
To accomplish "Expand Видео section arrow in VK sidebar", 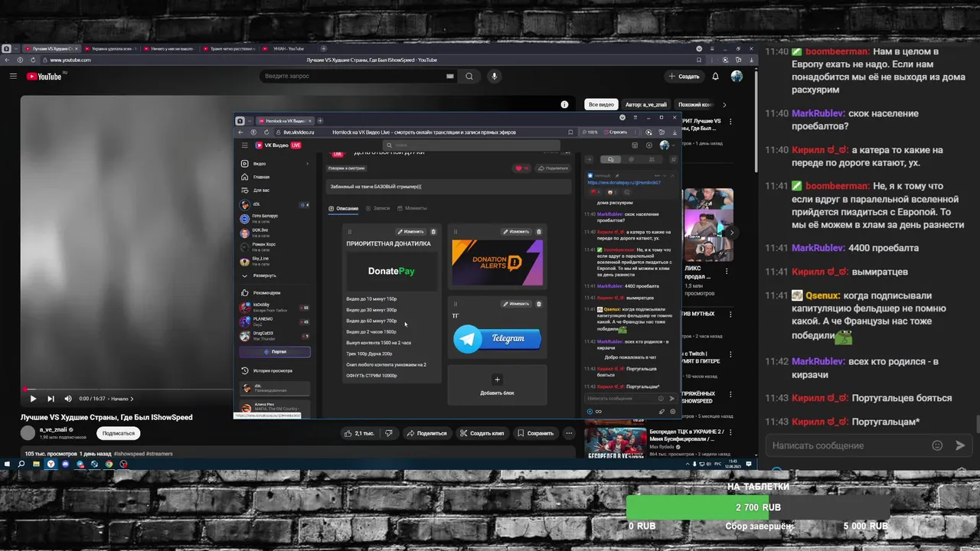I will coord(308,164).
